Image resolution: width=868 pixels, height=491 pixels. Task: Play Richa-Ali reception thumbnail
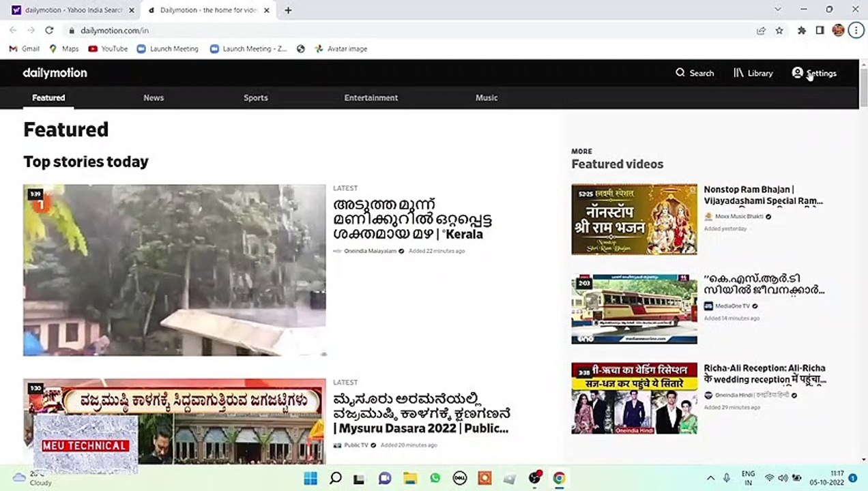pyautogui.click(x=634, y=398)
